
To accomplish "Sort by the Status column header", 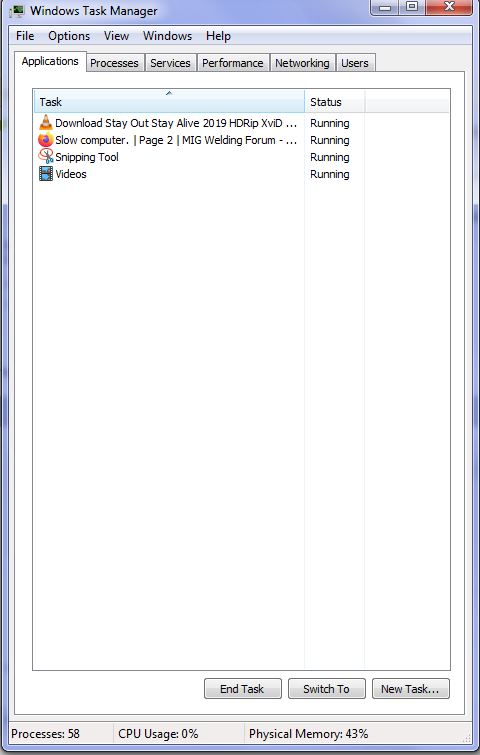I will point(335,102).
